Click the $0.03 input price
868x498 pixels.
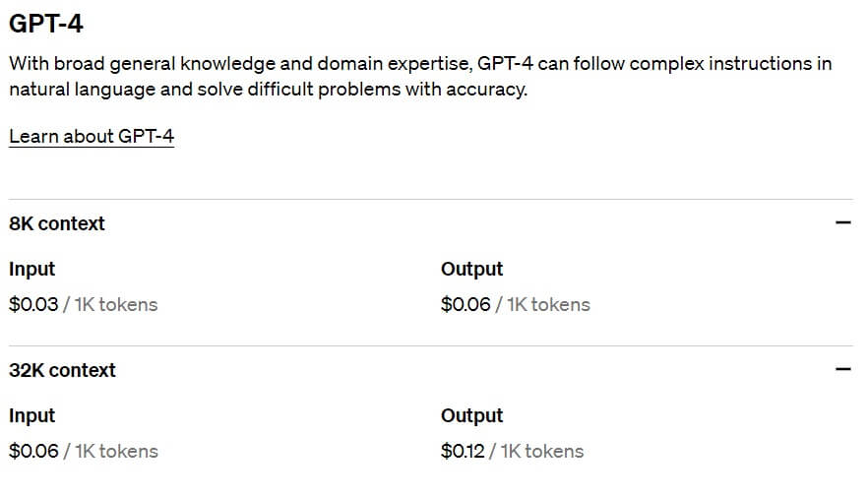(x=33, y=304)
